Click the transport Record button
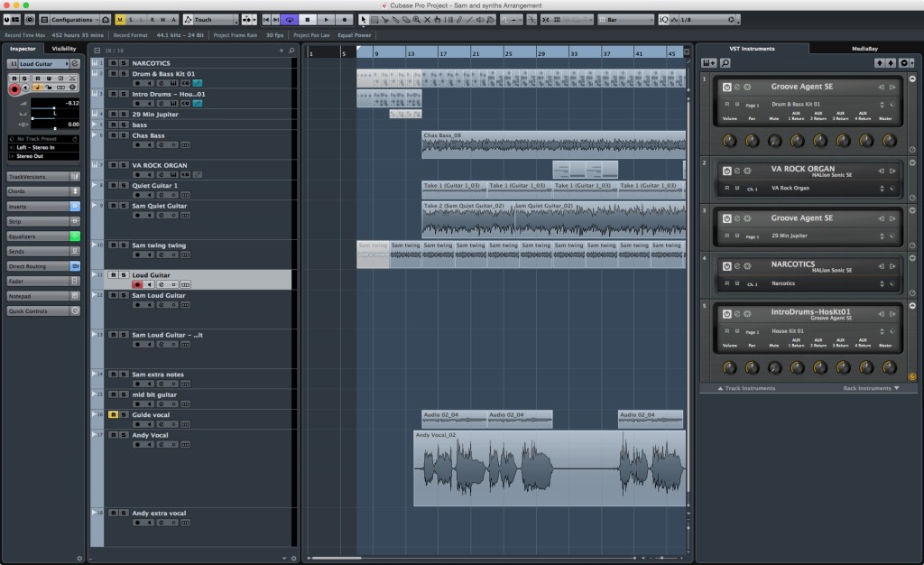 pyautogui.click(x=344, y=20)
